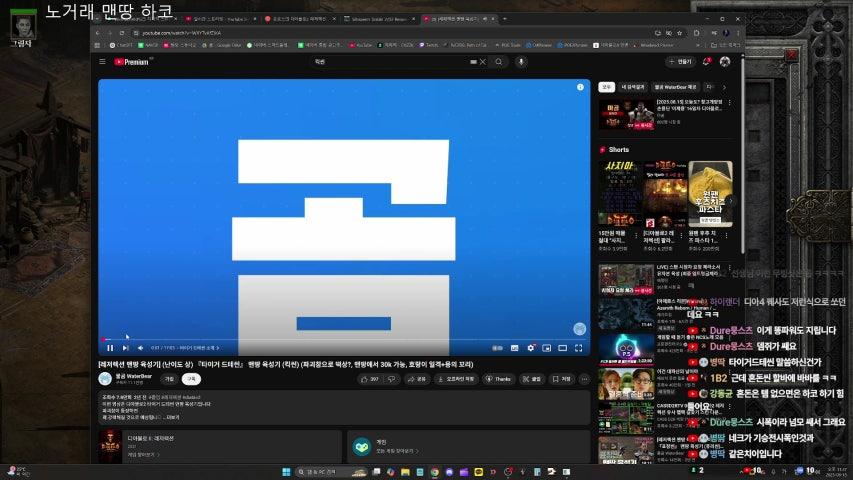Image resolution: width=853 pixels, height=480 pixels.
Task: Switch to miniplayer mode
Action: tap(547, 348)
